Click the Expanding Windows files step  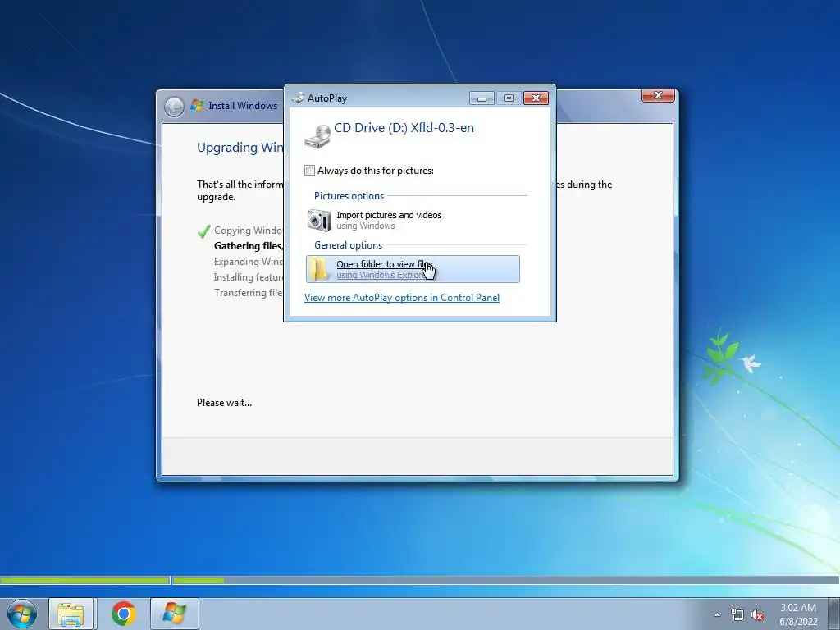[x=249, y=262]
